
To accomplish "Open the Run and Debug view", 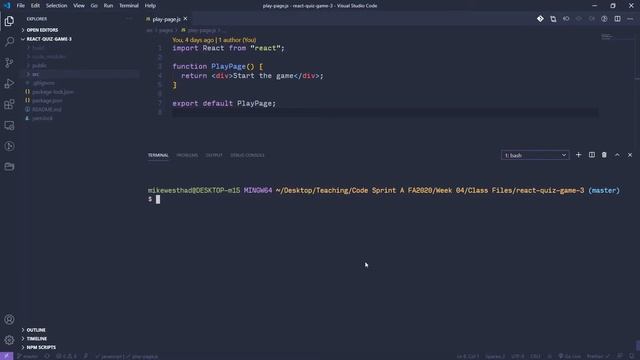I will tap(9, 83).
